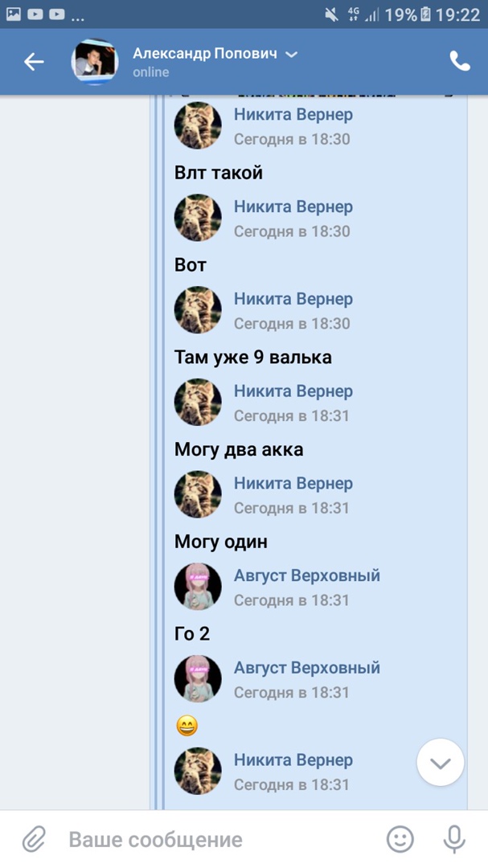The width and height of the screenshot is (488, 868).
Task: Tap Александр Попович profile avatar
Action: tap(96, 62)
